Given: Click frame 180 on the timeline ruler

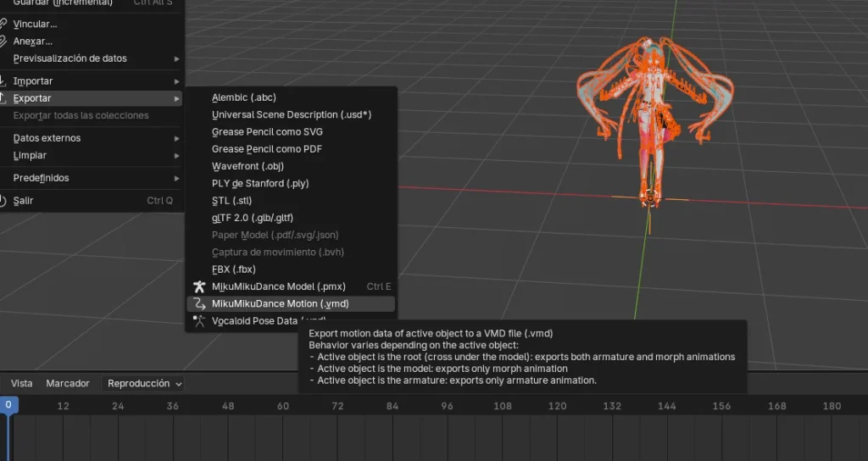Looking at the screenshot, I should click(x=832, y=406).
